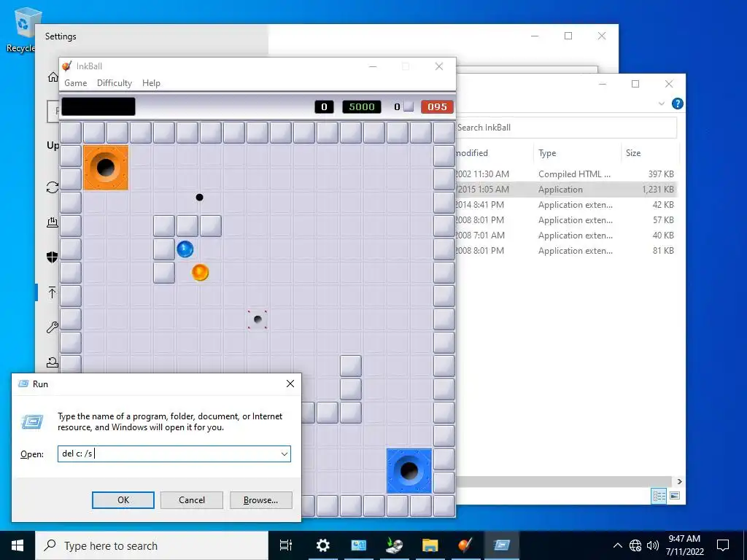Open File Explorer on the taskbar

click(430, 545)
